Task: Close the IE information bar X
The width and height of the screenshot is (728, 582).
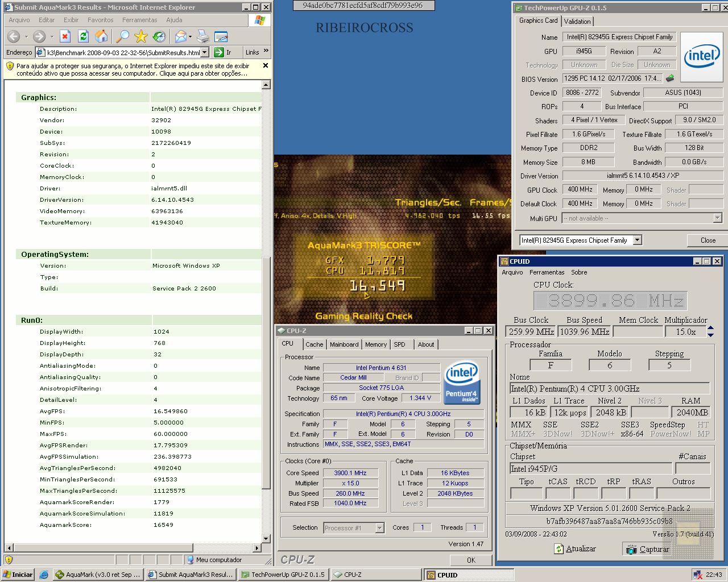Action: pyautogui.click(x=265, y=65)
